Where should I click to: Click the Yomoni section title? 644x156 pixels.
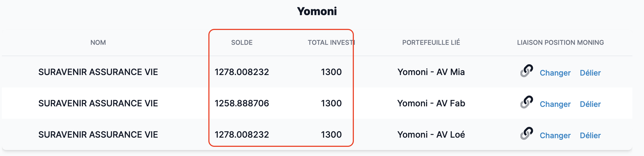317,11
